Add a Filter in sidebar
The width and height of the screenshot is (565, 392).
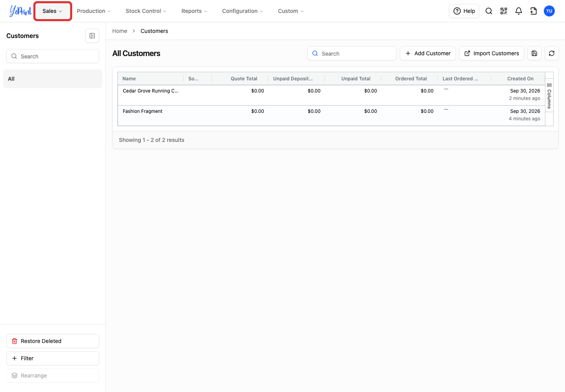(x=53, y=358)
